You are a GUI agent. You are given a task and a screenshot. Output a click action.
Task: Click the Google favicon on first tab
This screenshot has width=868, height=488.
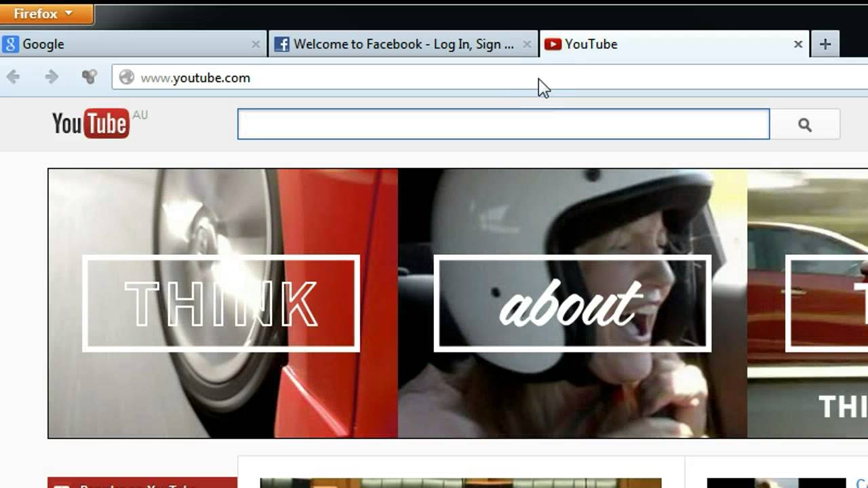point(9,44)
